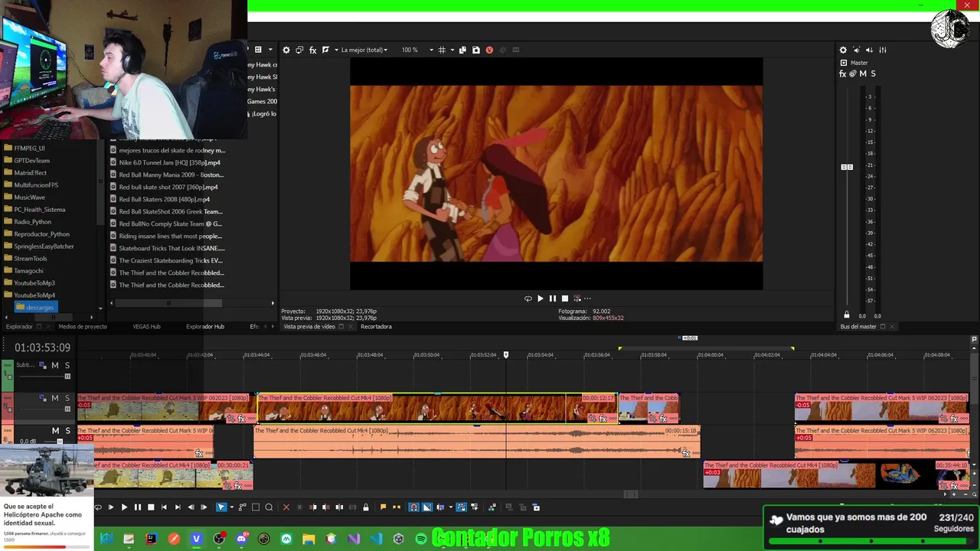Click Bus del master tab
The width and height of the screenshot is (980, 551).
[858, 327]
